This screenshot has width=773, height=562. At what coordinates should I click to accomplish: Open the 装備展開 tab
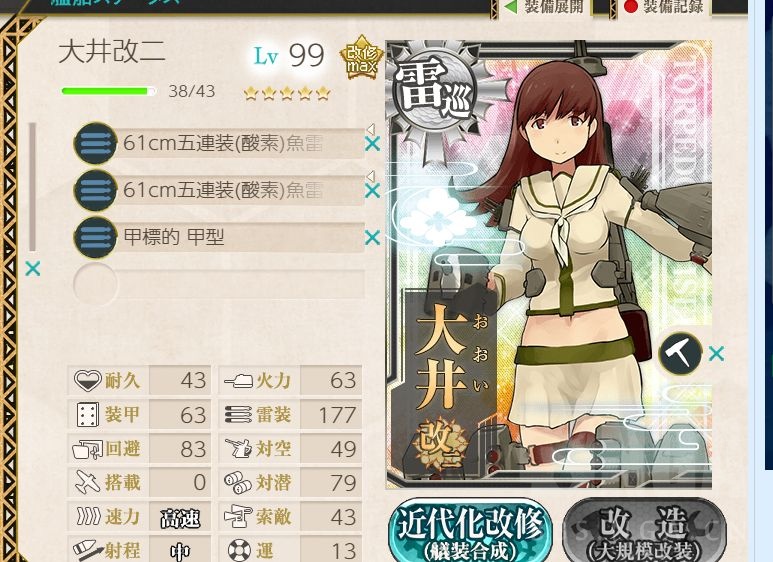click(545, 7)
